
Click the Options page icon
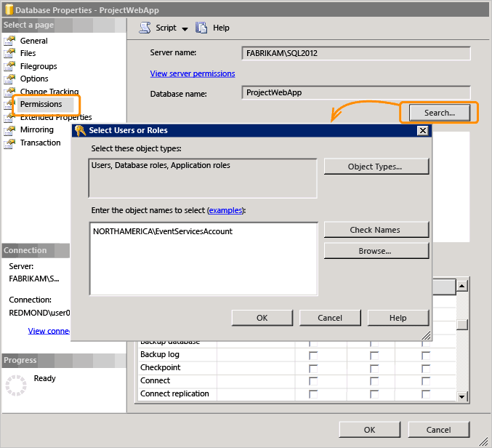pyautogui.click(x=9, y=79)
